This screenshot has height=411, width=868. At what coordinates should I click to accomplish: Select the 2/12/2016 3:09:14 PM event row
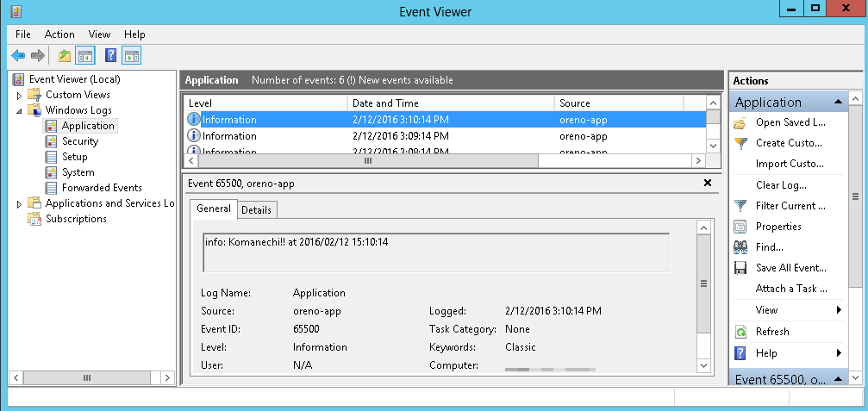click(x=445, y=136)
